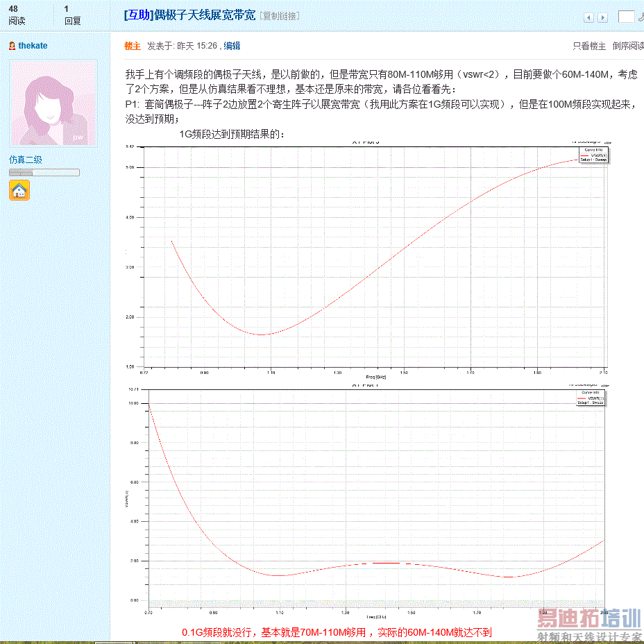This screenshot has width=644, height=644.
Task: Click the thread title 偶极子天线展宽带宽
Action: tap(205, 15)
